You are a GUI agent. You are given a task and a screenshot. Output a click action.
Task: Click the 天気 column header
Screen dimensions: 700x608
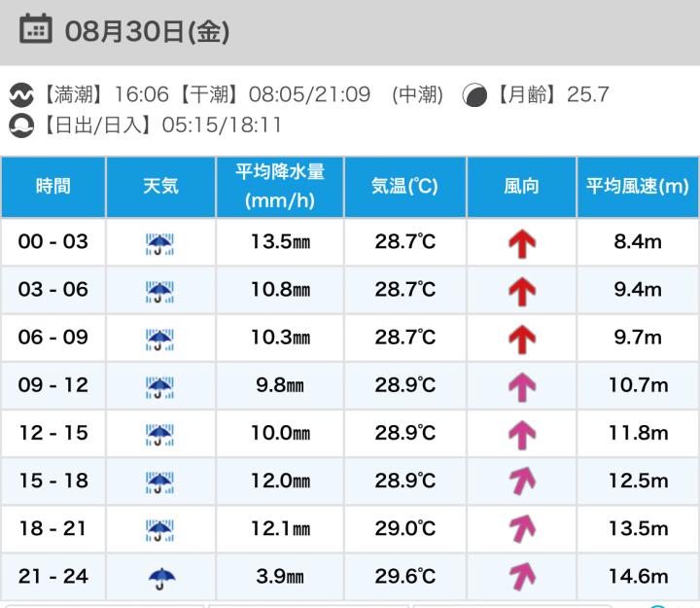coord(160,187)
